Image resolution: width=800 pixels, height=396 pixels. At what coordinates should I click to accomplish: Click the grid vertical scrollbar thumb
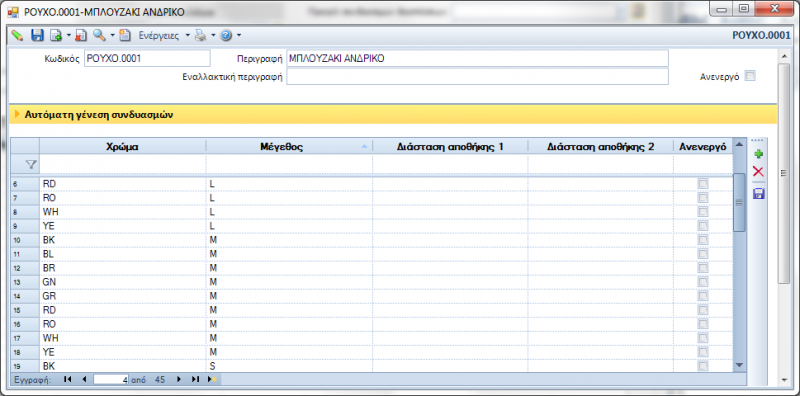point(739,202)
